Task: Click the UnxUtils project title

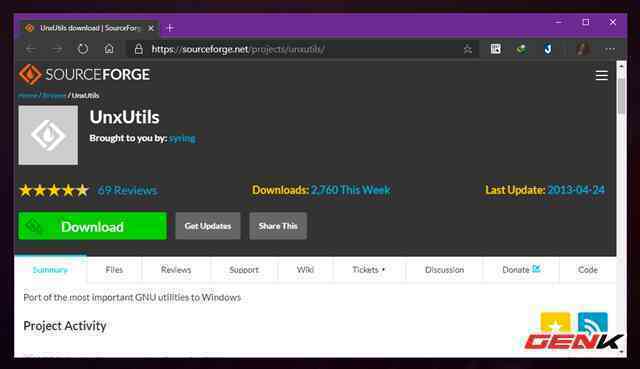Action: 124,118
